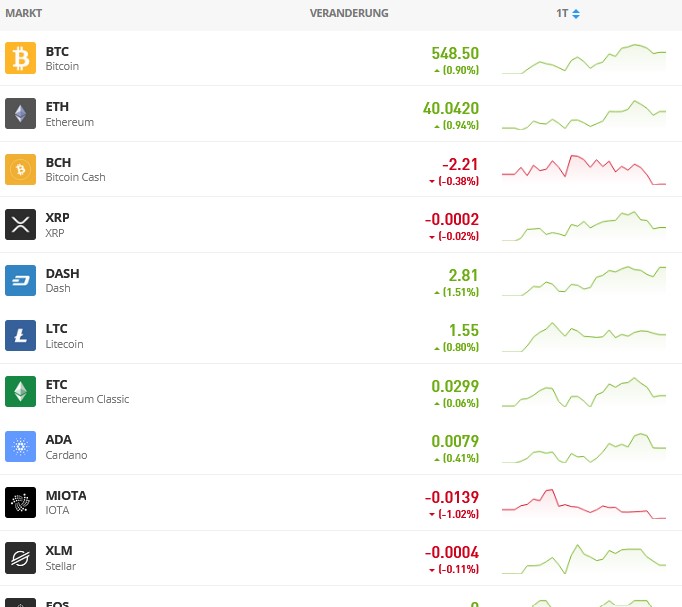Click the IOTA red sparkline chart

[583, 503]
